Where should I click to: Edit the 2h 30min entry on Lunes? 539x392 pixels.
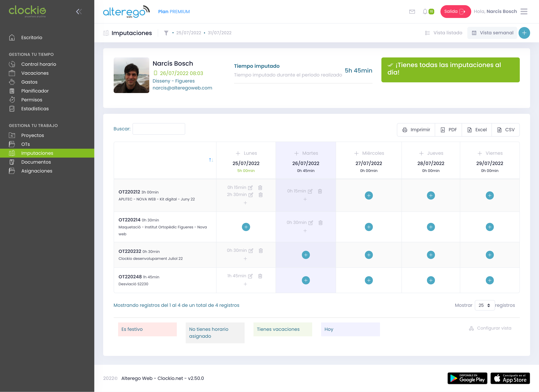click(x=251, y=195)
